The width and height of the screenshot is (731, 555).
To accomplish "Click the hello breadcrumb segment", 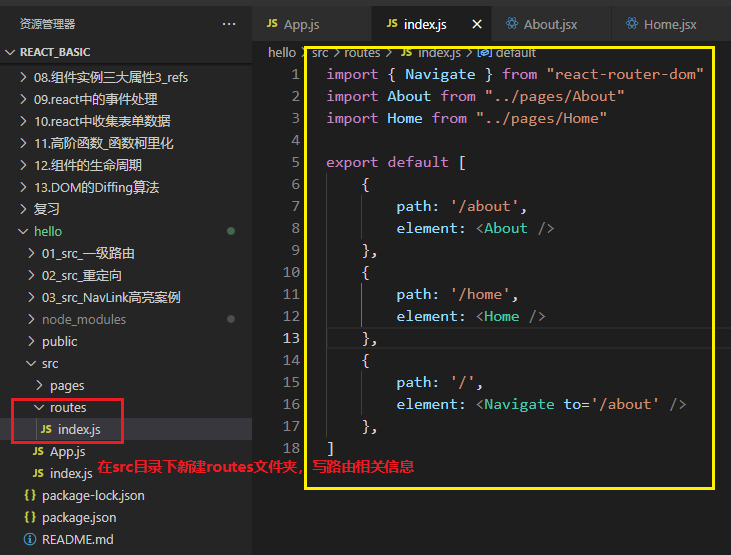I will tap(282, 53).
